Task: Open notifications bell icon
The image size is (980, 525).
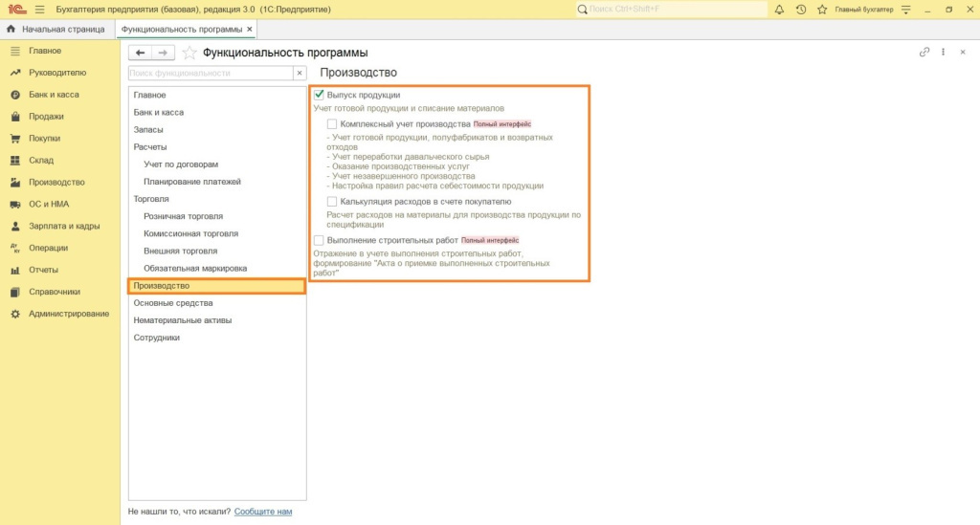Action: pos(779,10)
